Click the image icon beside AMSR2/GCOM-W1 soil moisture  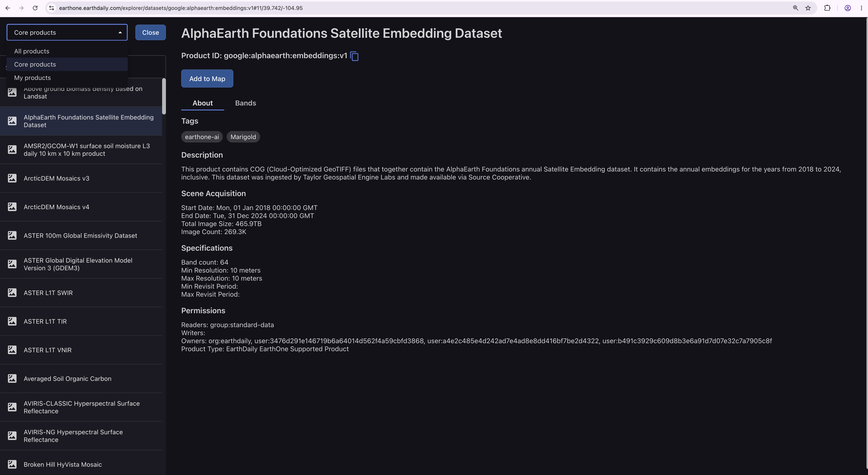tap(12, 150)
